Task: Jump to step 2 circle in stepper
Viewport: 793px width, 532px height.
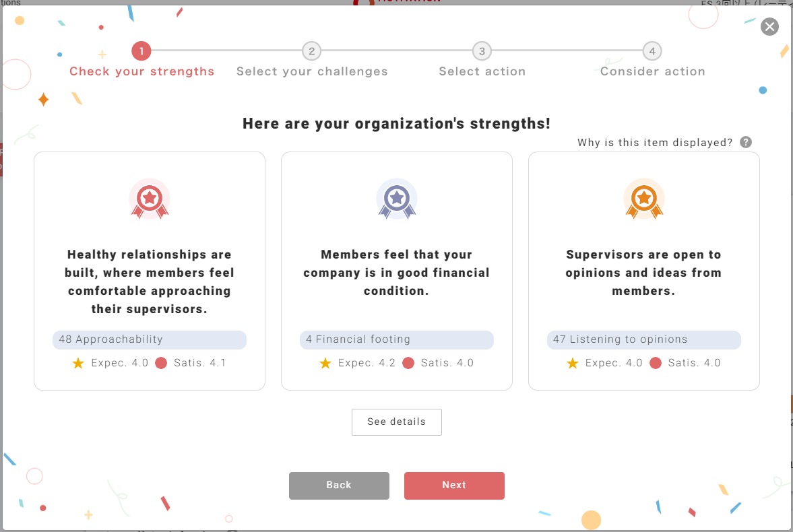Action: coord(311,51)
